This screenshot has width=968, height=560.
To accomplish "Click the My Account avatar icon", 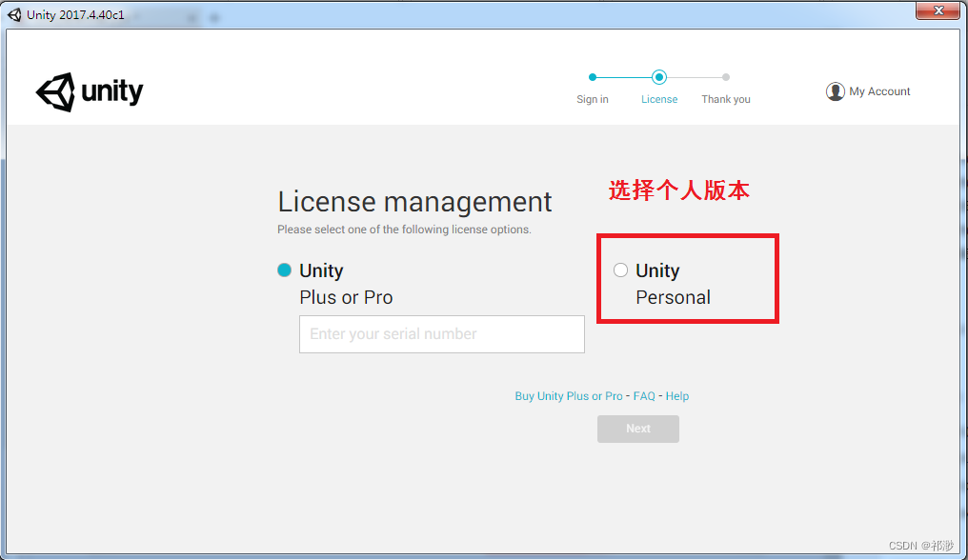I will click(836, 91).
